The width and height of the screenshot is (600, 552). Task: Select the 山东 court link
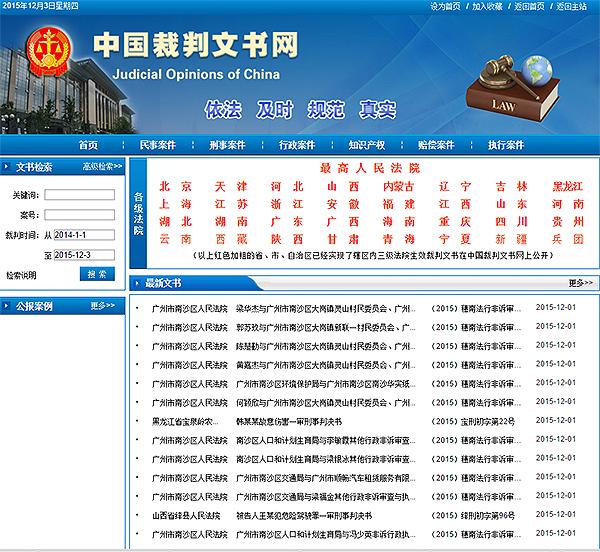tap(511, 204)
